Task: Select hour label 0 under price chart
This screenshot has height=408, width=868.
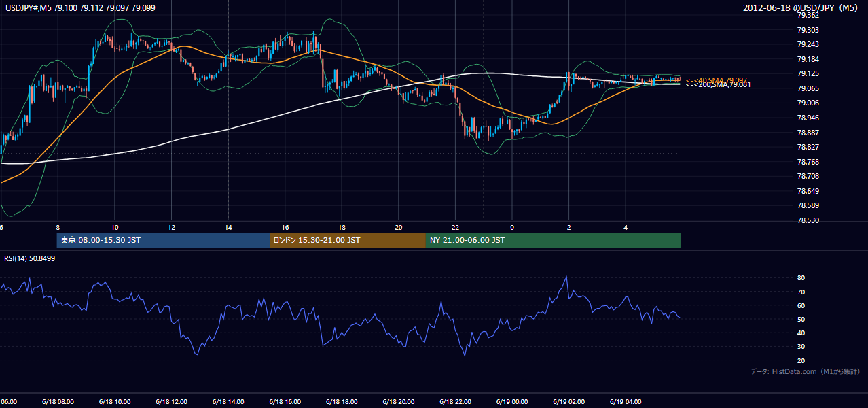Action: point(512,228)
